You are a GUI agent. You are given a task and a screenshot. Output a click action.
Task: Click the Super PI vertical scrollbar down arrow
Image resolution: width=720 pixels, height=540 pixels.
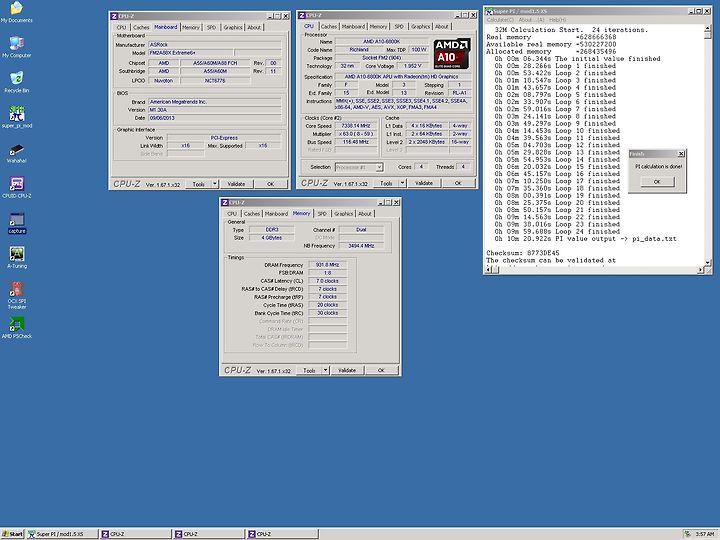708,263
